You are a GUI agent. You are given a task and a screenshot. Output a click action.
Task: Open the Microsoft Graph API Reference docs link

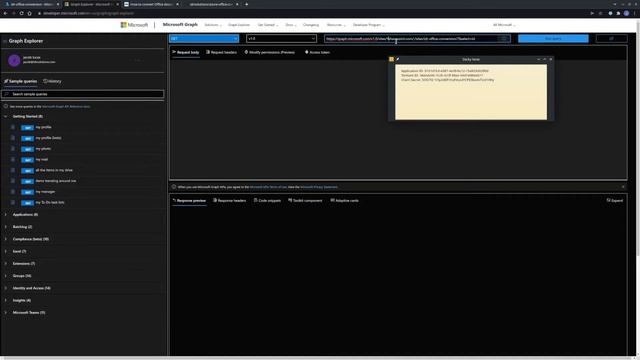pyautogui.click(x=66, y=107)
